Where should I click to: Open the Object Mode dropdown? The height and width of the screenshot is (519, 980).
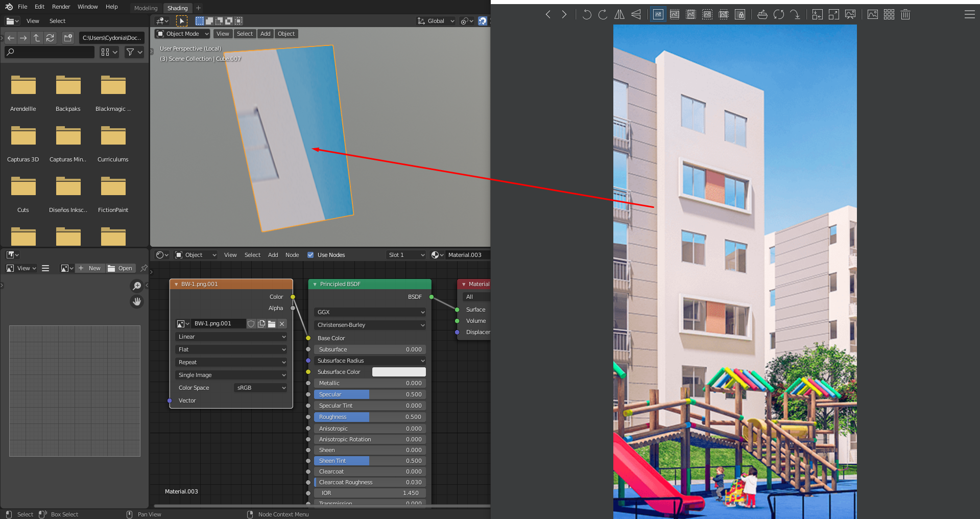click(x=182, y=34)
